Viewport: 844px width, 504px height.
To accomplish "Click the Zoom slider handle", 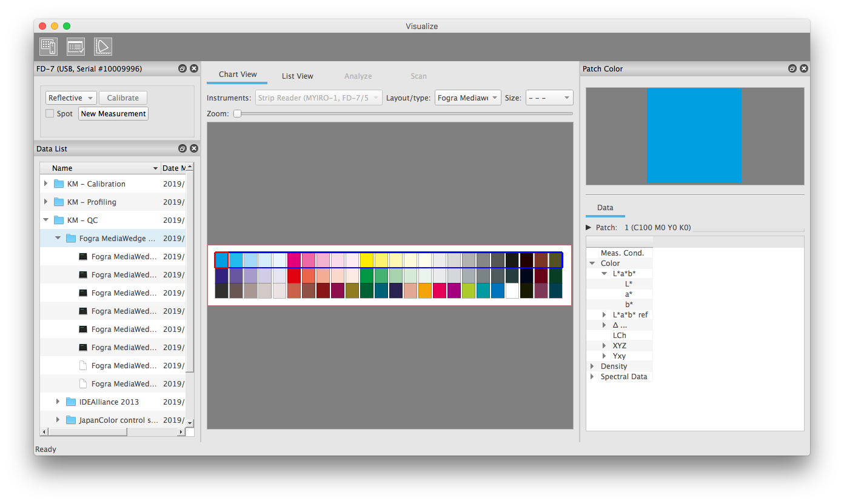I will click(x=238, y=114).
